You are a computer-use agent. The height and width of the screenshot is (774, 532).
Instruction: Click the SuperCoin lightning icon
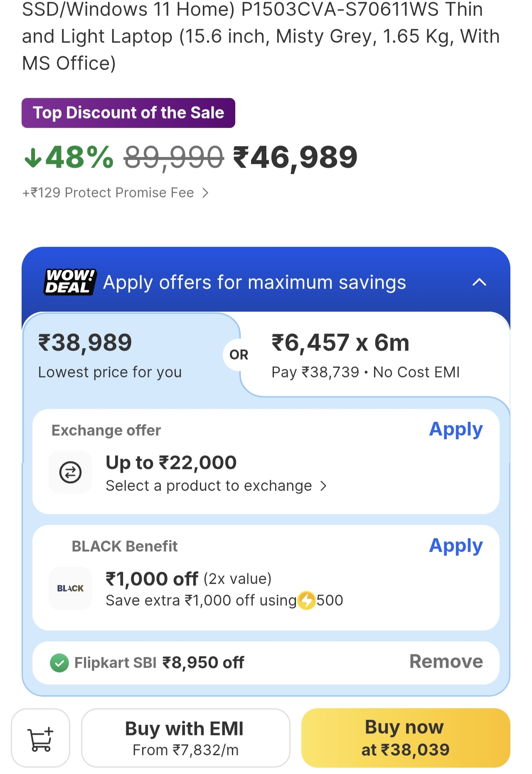pyautogui.click(x=307, y=600)
